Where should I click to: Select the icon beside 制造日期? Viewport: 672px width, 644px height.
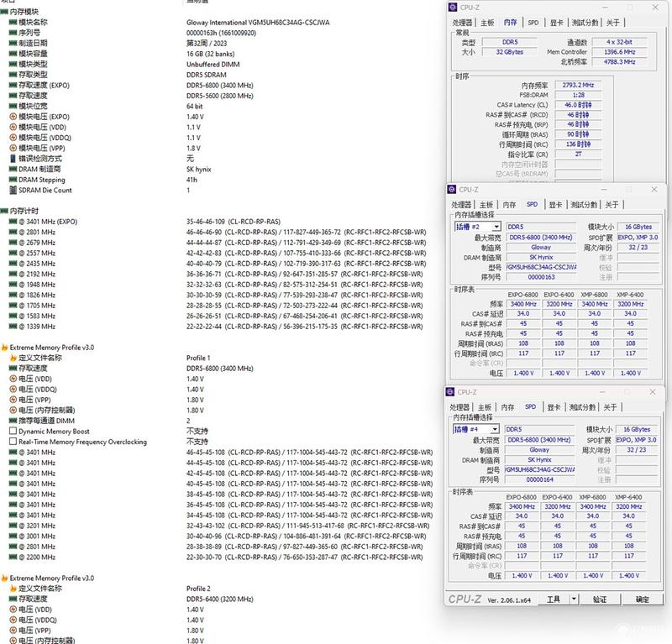click(x=13, y=44)
